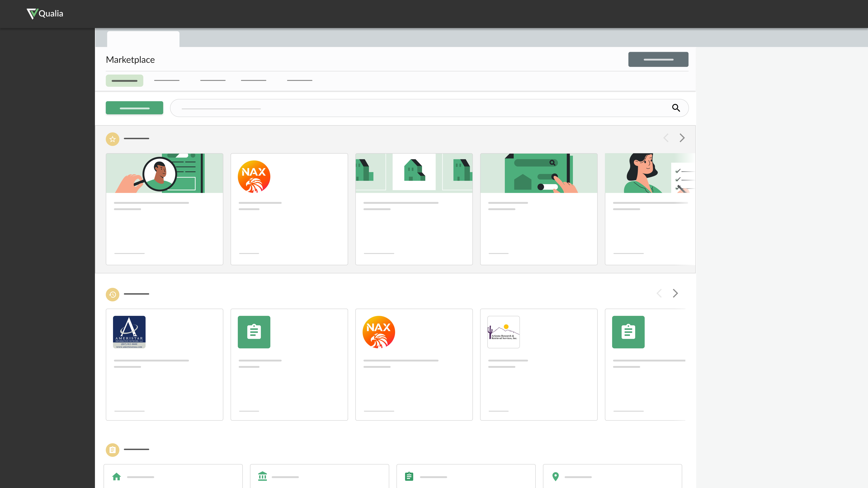Show previous featured cards with left chevron
Viewport: 868px width, 488px height.
[666, 138]
